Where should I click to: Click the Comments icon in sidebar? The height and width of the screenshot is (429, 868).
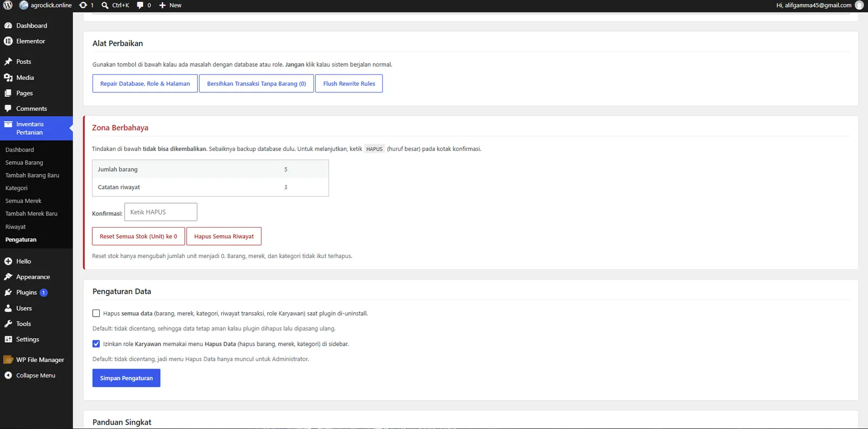tap(8, 109)
